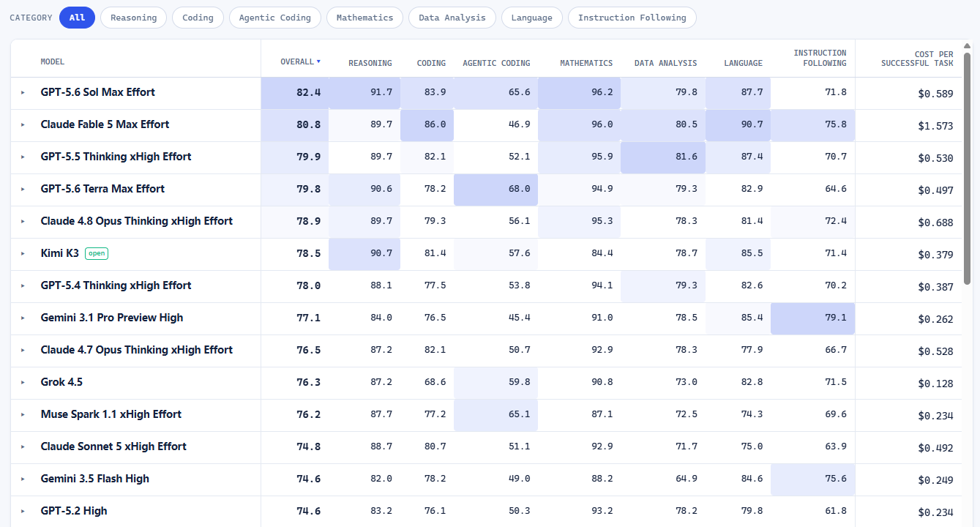Click the 65.1 agentic coding score for Muse Spark

point(519,414)
